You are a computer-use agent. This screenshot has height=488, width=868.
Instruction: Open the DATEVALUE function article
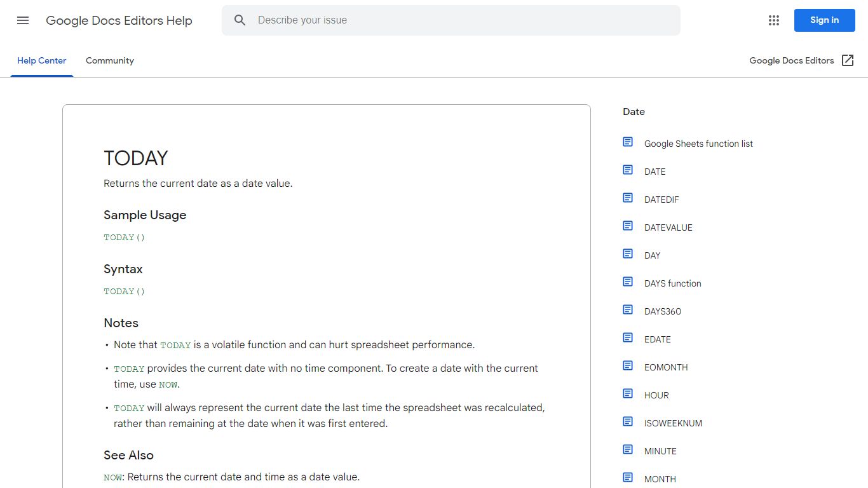pos(668,227)
